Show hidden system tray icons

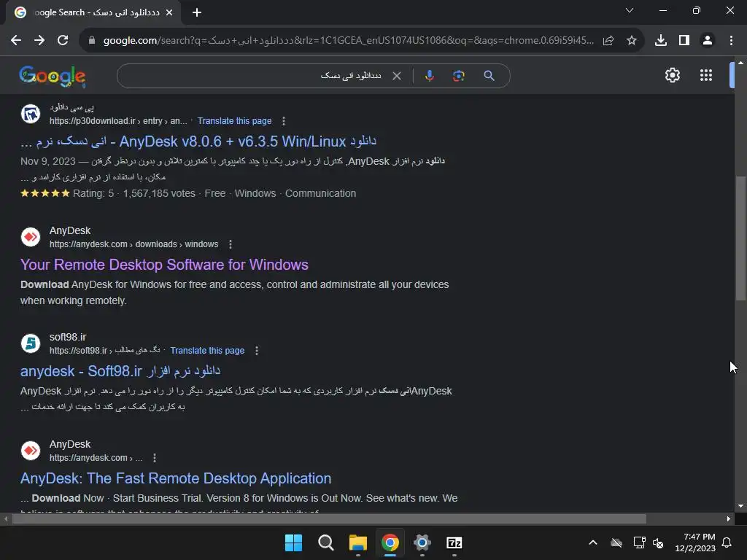coord(592,542)
